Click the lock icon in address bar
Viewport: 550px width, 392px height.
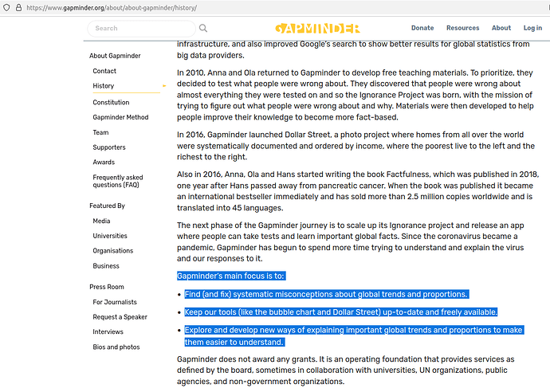(x=18, y=7)
